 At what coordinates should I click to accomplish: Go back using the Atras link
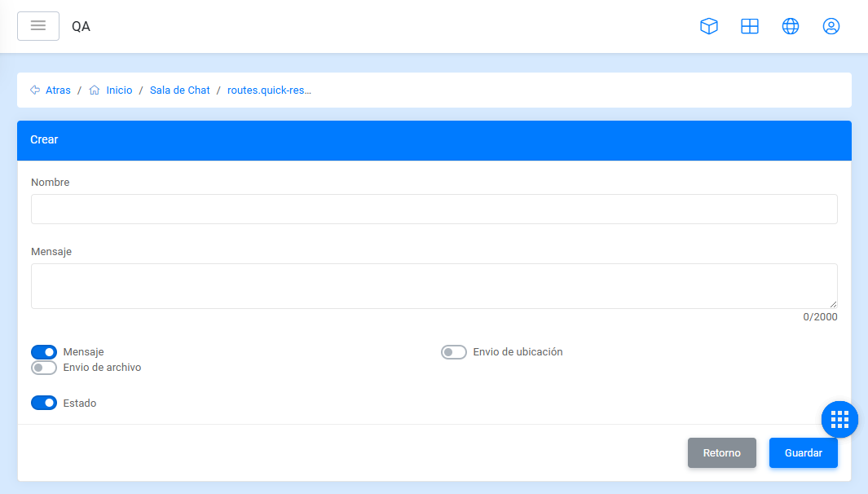[x=58, y=90]
